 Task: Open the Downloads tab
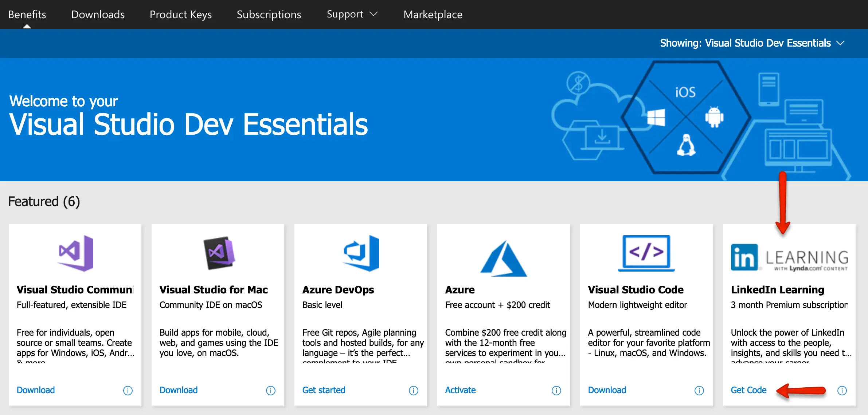tap(98, 14)
